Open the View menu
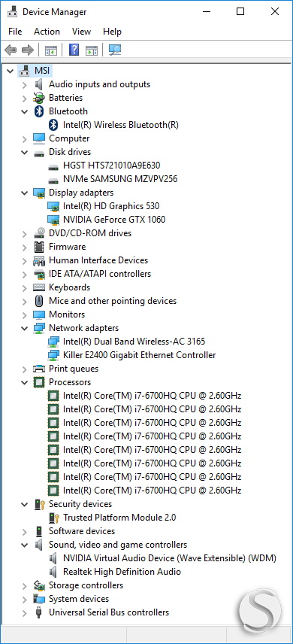 click(x=81, y=32)
